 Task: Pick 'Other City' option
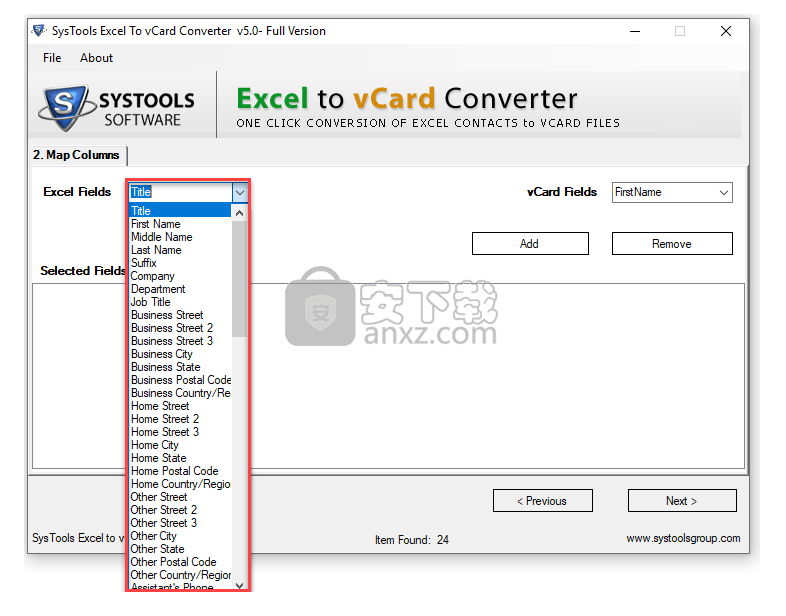[180, 536]
